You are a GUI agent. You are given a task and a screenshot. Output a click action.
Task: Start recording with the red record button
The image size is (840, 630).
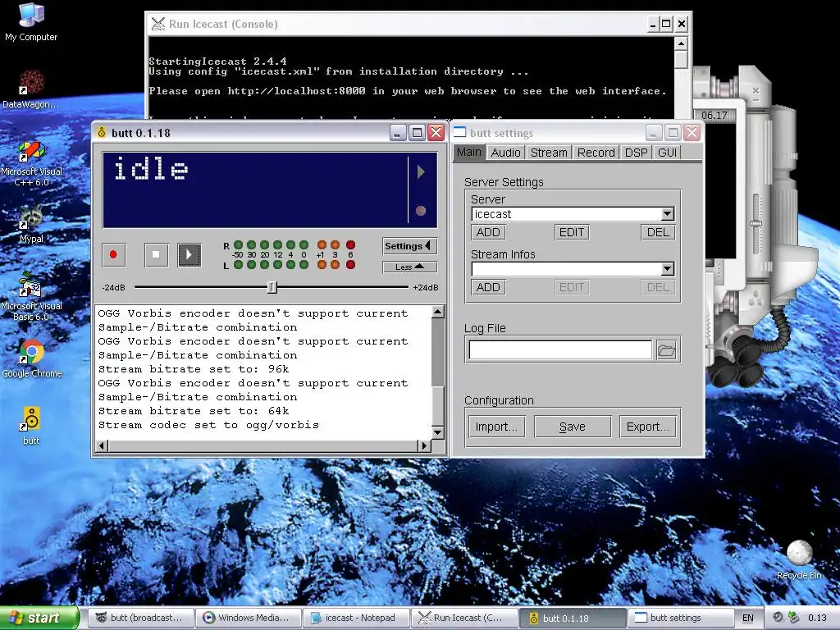point(113,254)
